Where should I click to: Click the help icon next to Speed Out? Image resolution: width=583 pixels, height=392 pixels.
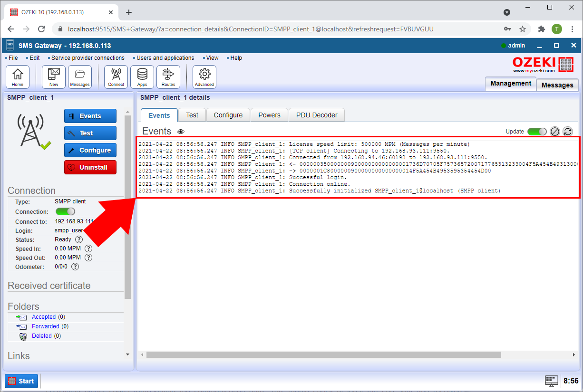coord(88,258)
